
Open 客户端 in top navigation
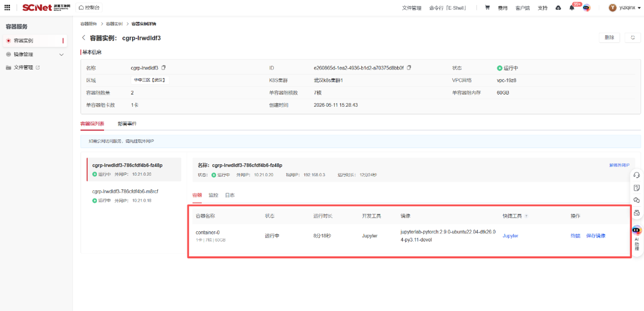click(x=523, y=8)
